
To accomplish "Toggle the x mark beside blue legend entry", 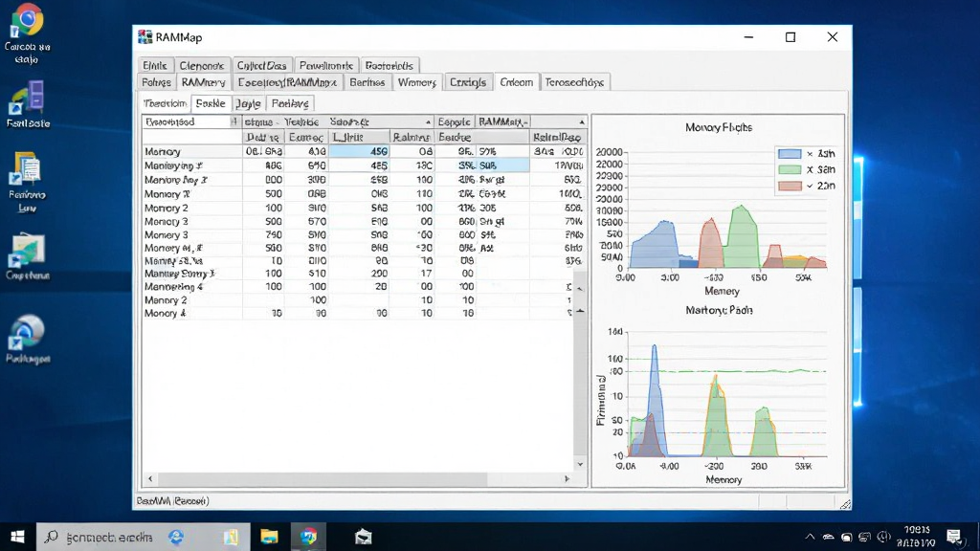I will pos(810,154).
